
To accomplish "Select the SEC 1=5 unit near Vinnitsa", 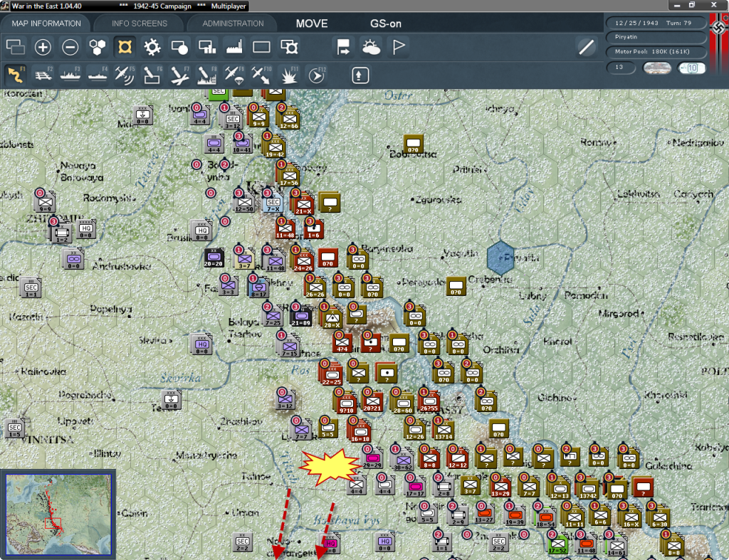I will pyautogui.click(x=14, y=428).
